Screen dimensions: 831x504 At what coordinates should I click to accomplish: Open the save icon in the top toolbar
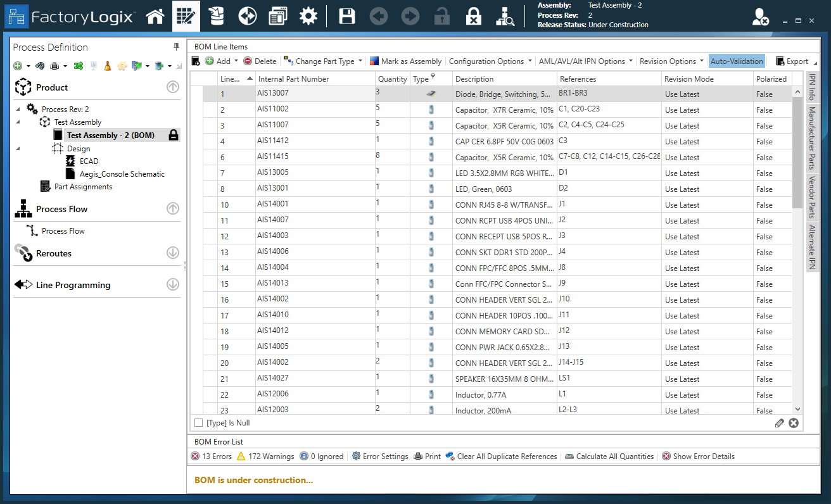tap(346, 16)
